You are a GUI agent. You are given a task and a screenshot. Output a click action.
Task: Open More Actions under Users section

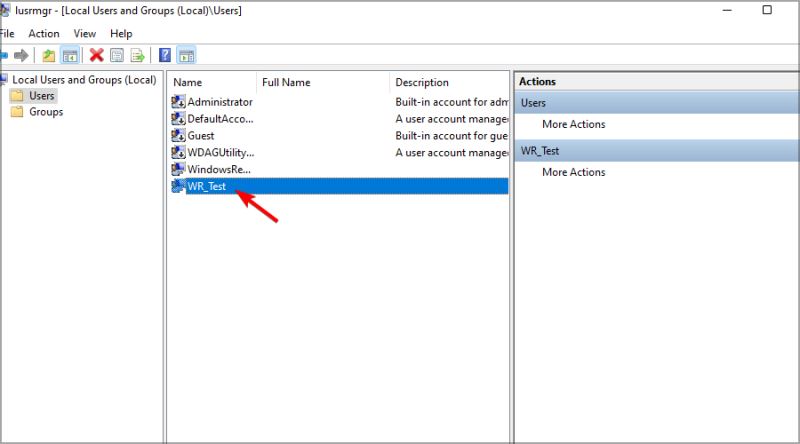click(x=573, y=124)
